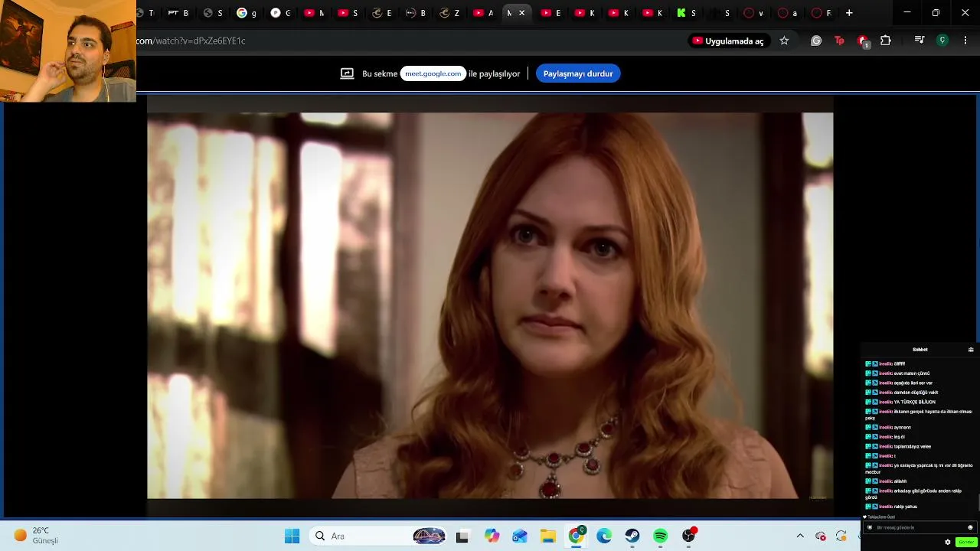Open File Explorer from the taskbar
Image resolution: width=980 pixels, height=551 pixels.
[548, 536]
